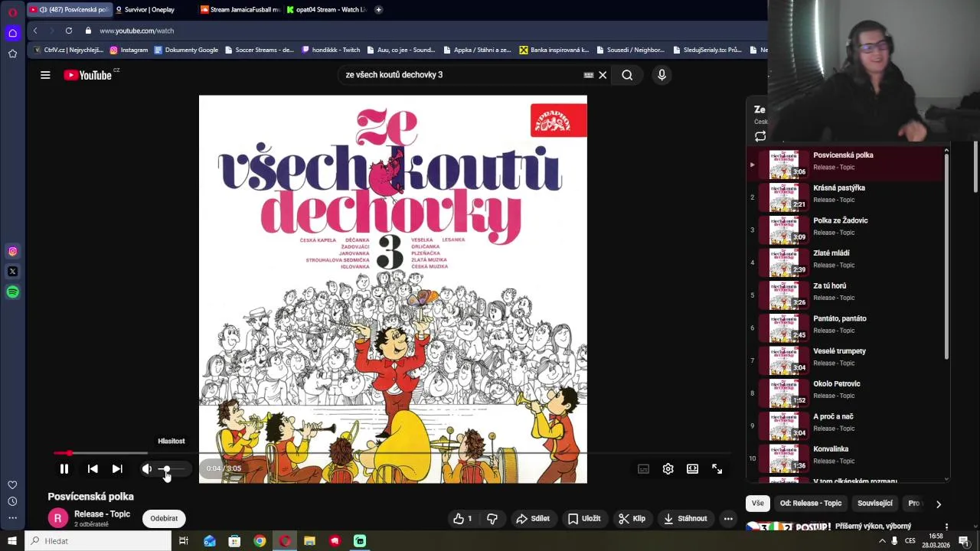Show more filter chips with arrow
Image resolution: width=980 pixels, height=551 pixels.
click(x=939, y=504)
